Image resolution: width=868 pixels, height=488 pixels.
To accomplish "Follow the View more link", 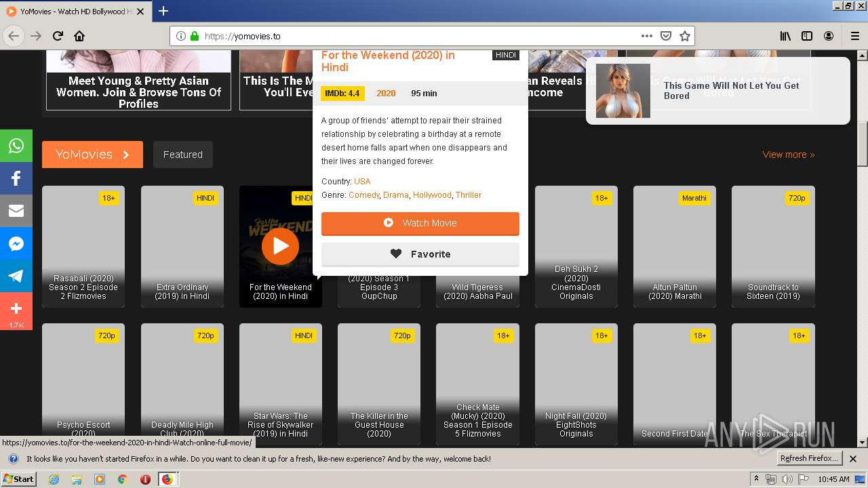I will (x=789, y=155).
